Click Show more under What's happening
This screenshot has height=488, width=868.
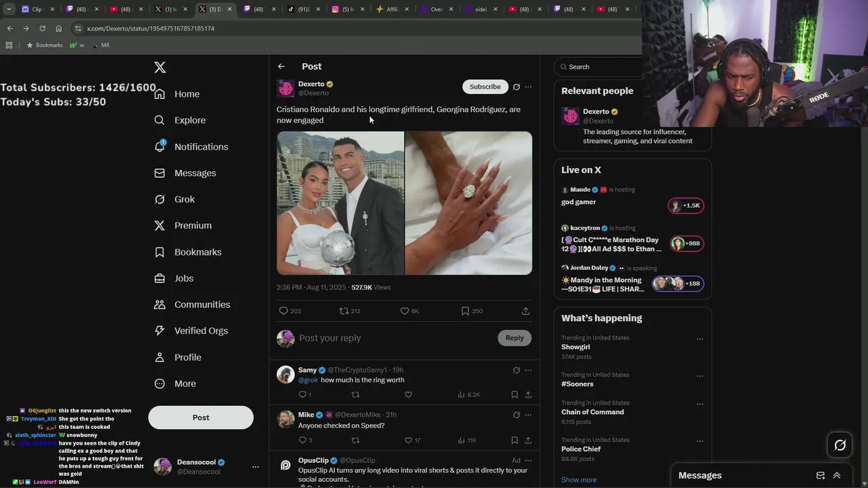pos(579,480)
